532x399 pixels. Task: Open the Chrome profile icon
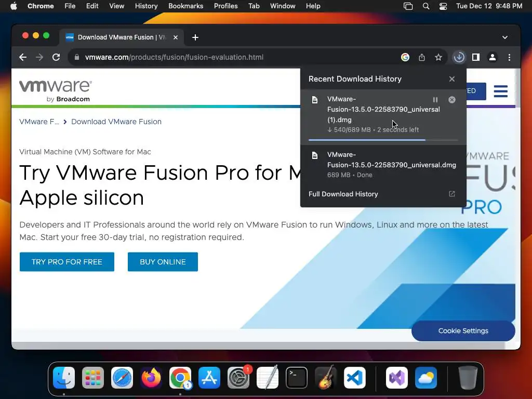click(493, 57)
